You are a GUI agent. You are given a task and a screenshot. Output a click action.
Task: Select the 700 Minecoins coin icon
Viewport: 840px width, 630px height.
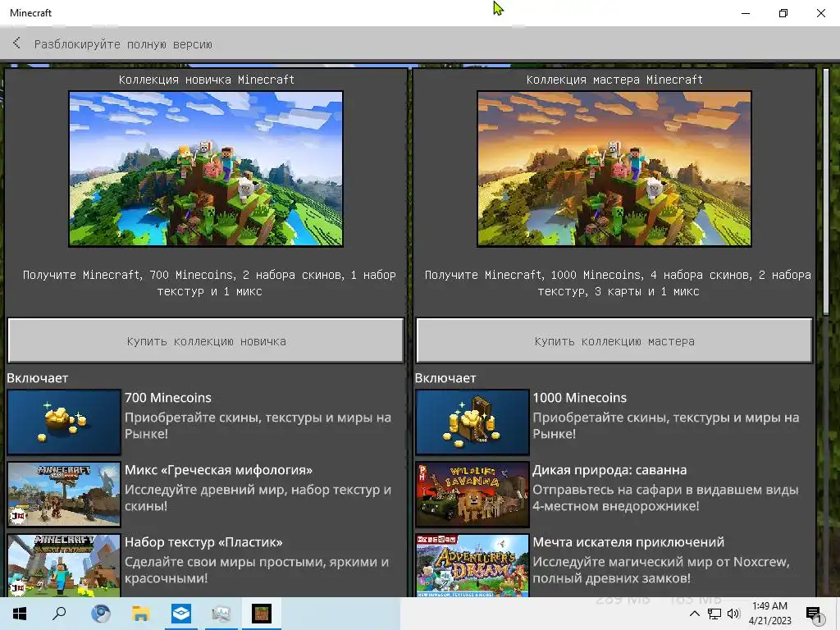point(64,422)
